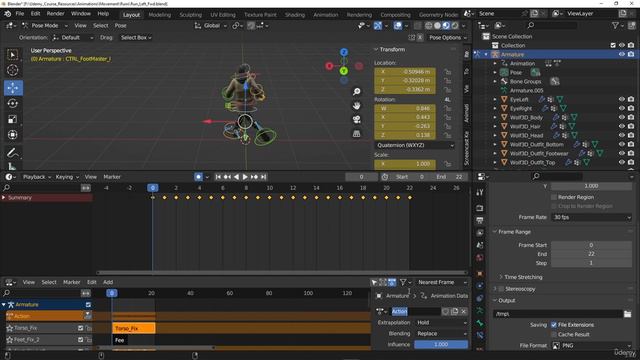Select the Annotate tool

point(13,153)
